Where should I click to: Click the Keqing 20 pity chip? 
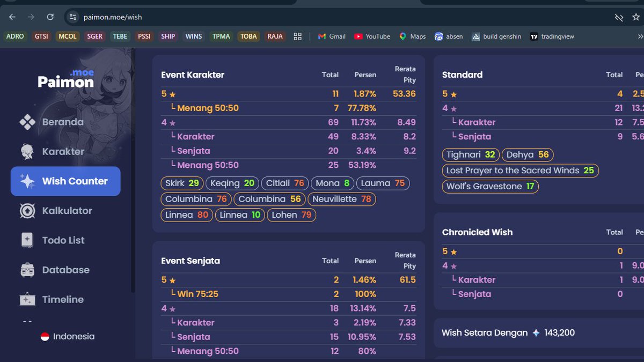point(232,183)
